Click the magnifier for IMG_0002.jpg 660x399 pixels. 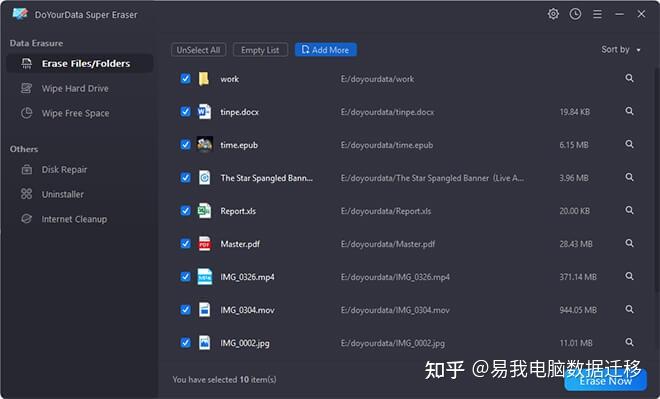(x=629, y=342)
